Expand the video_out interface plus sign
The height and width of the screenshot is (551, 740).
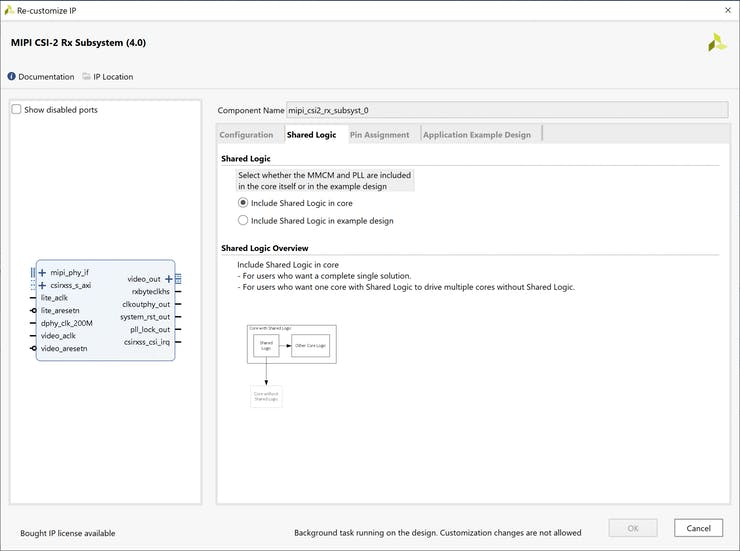coord(168,279)
